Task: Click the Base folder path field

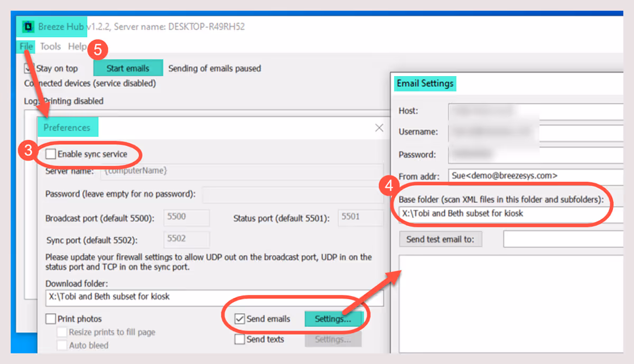Action: click(511, 214)
